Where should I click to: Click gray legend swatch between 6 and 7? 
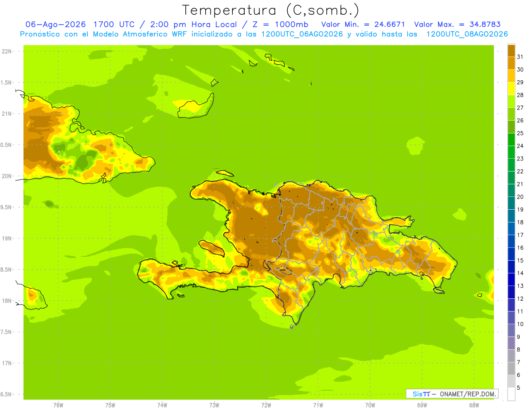pyautogui.click(x=511, y=368)
